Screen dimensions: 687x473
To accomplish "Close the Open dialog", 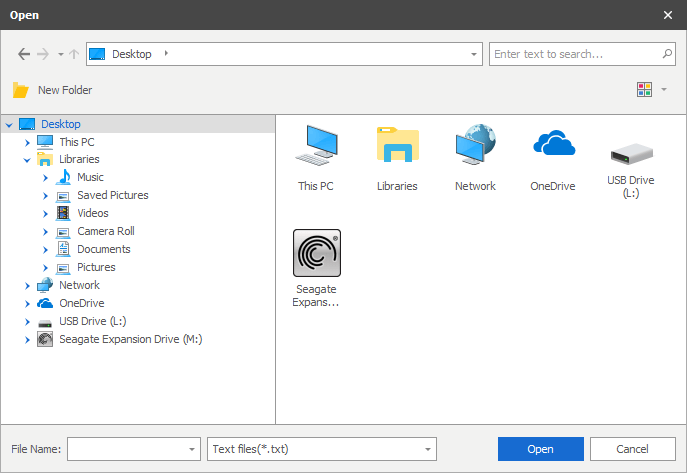I will coord(668,15).
